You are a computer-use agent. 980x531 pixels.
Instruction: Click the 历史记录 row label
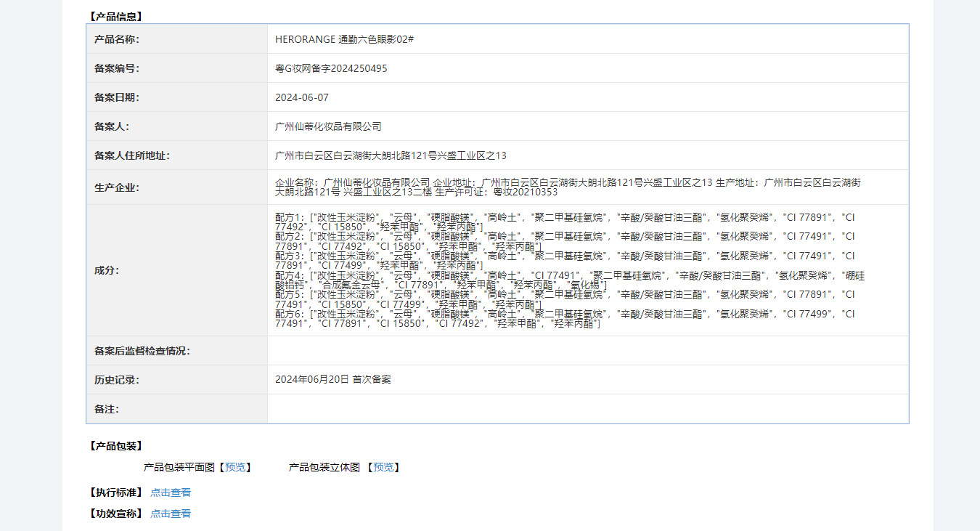click(117, 380)
